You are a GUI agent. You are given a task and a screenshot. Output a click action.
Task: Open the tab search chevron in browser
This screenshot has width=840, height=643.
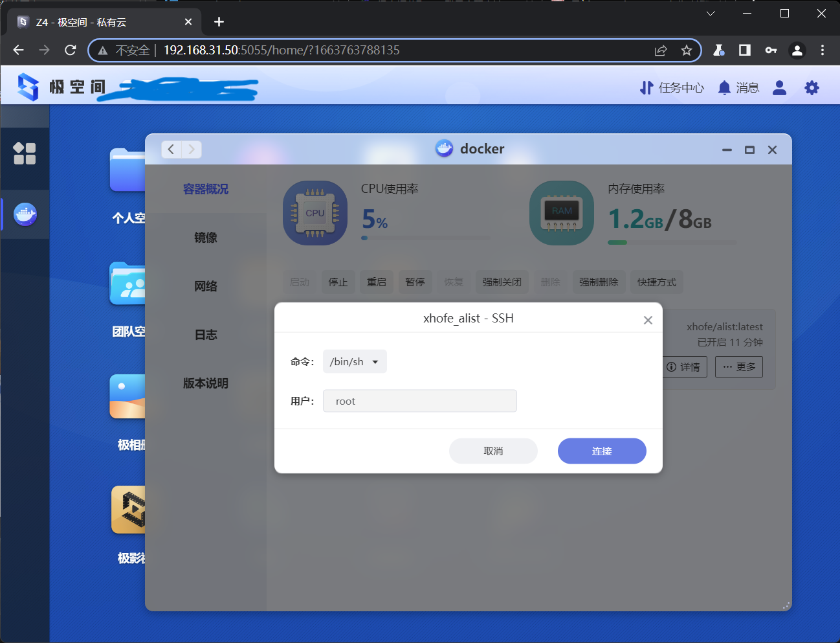(711, 13)
